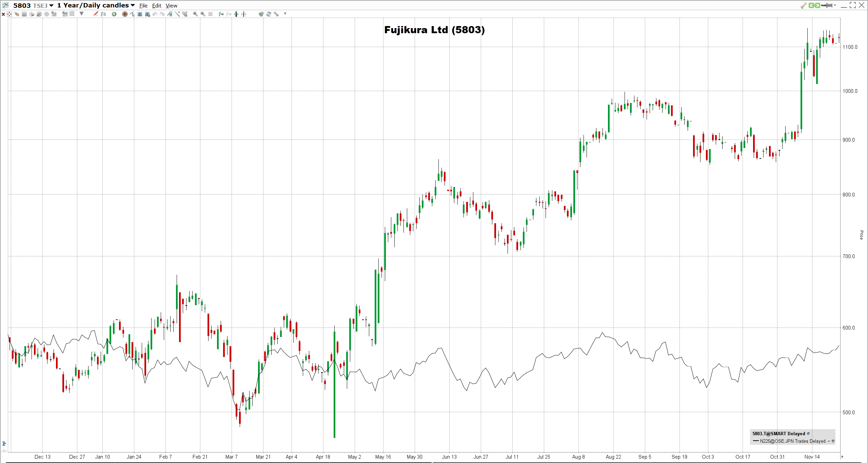Click the green stacked-bars chart icon
The width and height of the screenshot is (868, 463).
(x=170, y=14)
